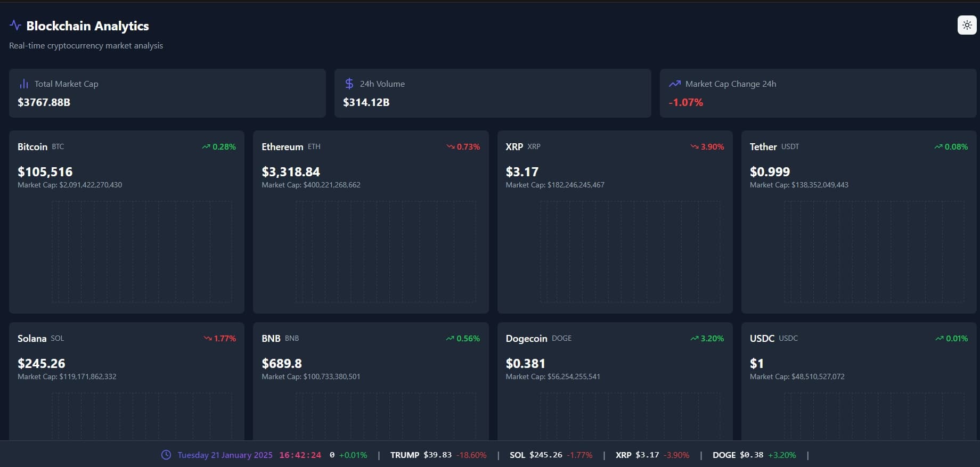Click the Solana price $245.26 on card
Screen dimensions: 980x467
tap(42, 363)
